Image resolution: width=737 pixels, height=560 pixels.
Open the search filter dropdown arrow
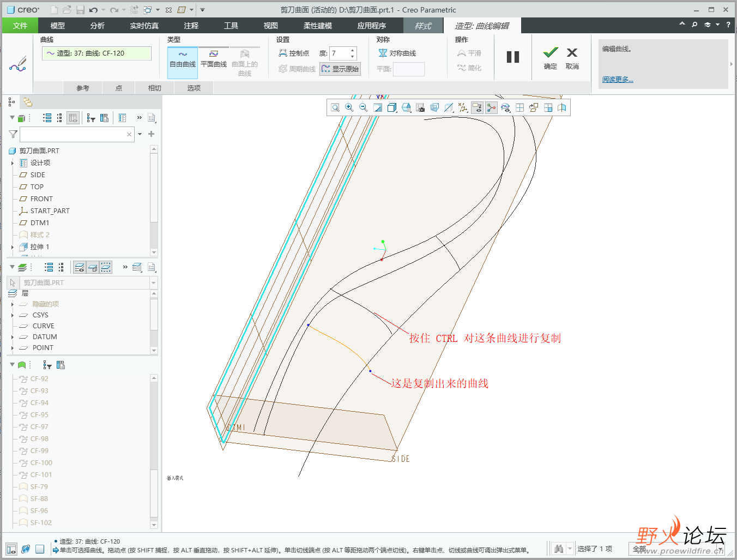point(140,134)
